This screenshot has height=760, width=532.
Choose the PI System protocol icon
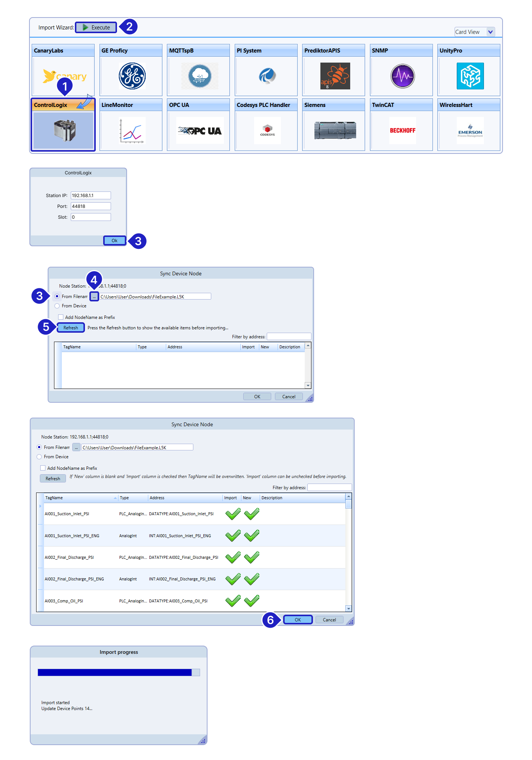267,76
